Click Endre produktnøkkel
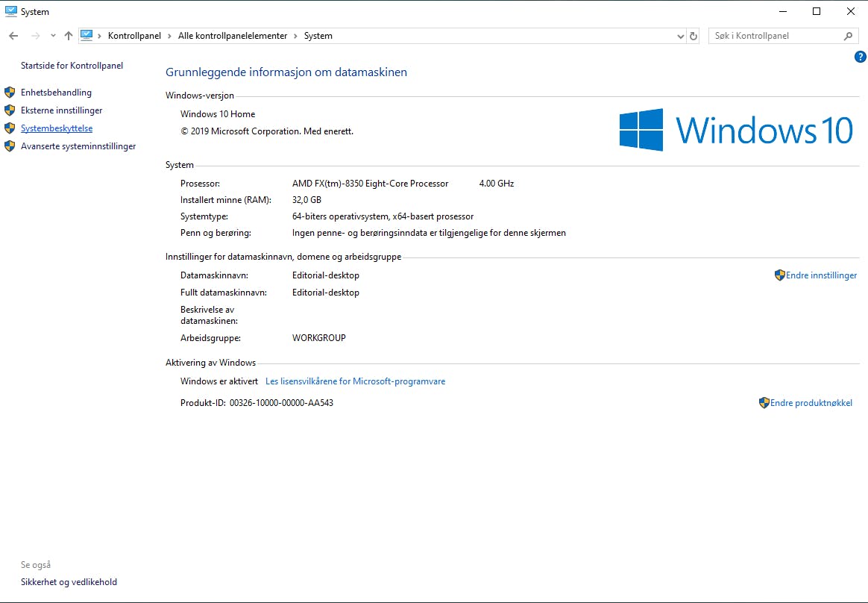 tap(811, 403)
